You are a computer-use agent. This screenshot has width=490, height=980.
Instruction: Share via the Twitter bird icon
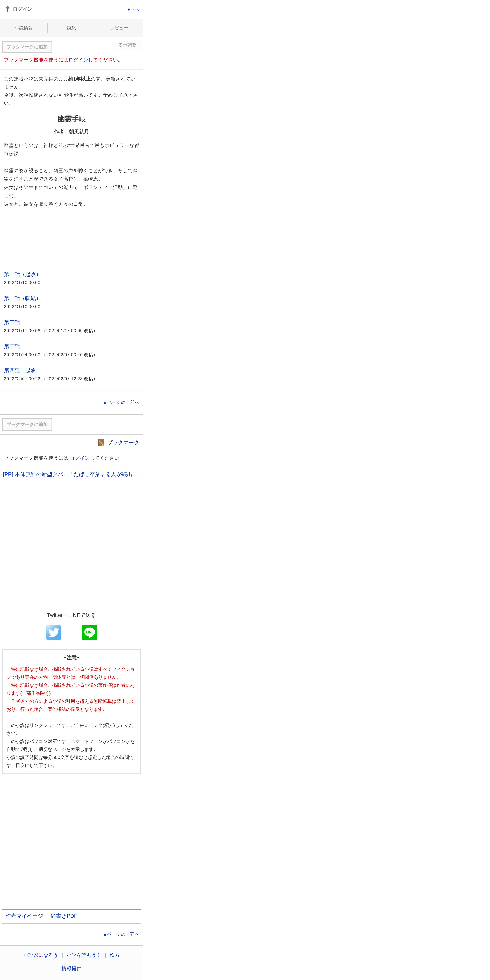(x=54, y=632)
